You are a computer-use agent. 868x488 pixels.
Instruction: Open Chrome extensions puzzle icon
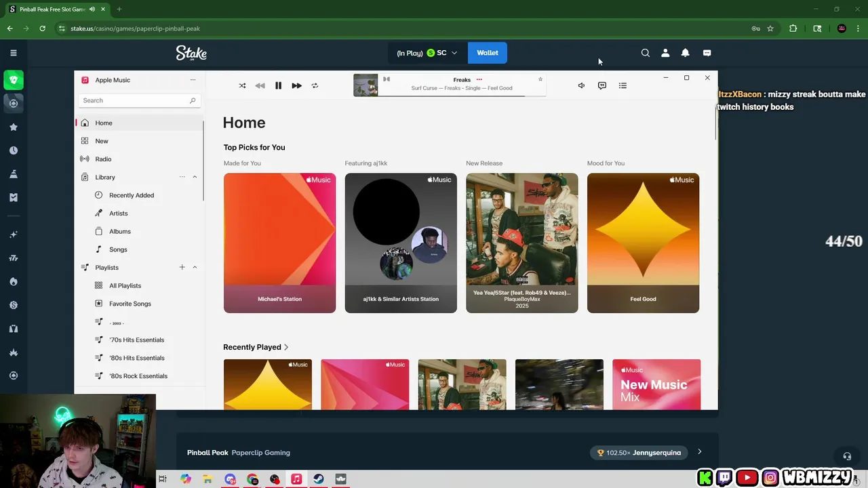click(793, 28)
